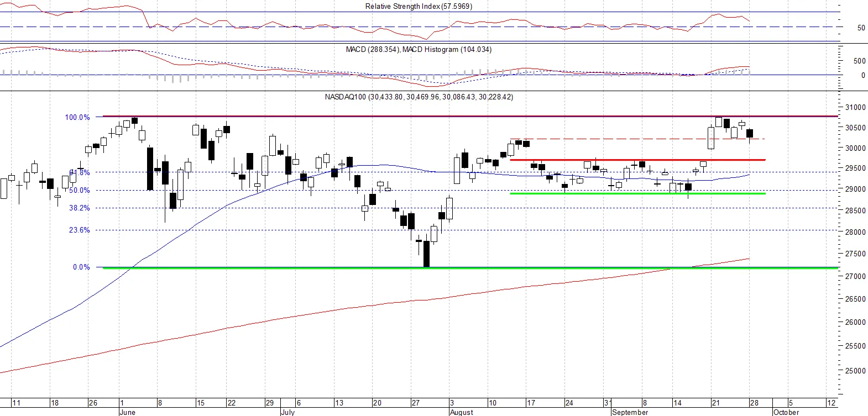Click the August month label

(462, 412)
